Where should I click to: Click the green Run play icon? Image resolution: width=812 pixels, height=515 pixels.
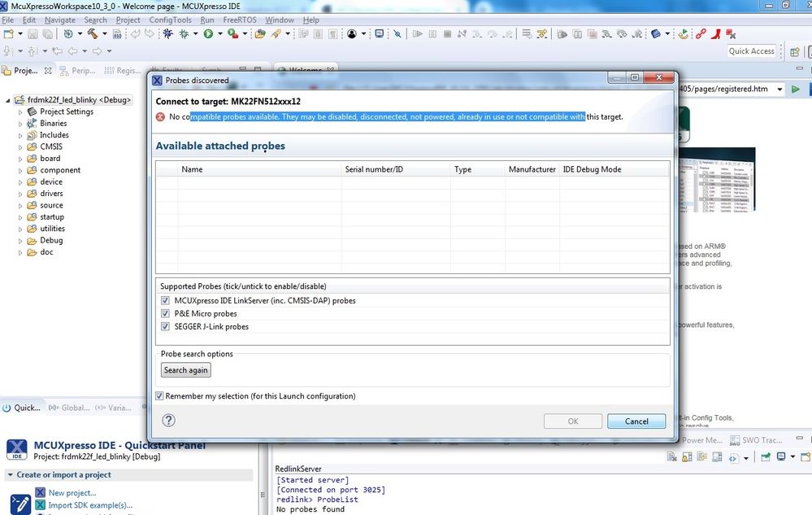tap(208, 33)
